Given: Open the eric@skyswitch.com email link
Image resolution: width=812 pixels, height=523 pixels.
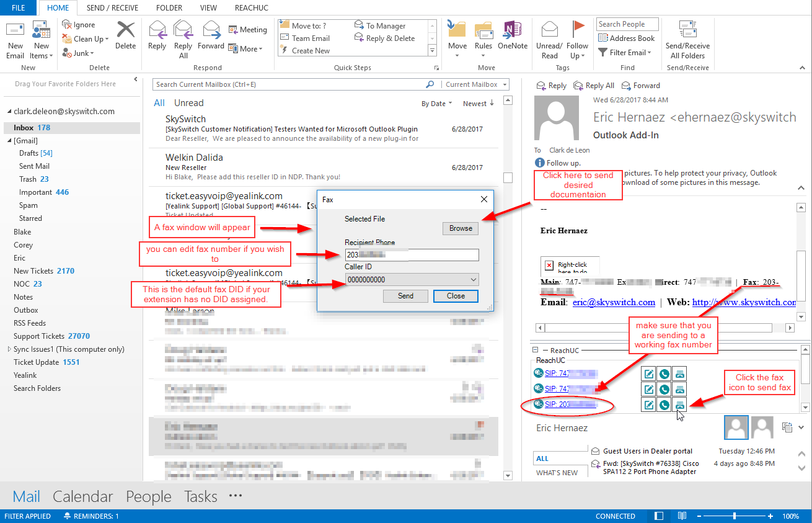Looking at the screenshot, I should click(x=614, y=302).
